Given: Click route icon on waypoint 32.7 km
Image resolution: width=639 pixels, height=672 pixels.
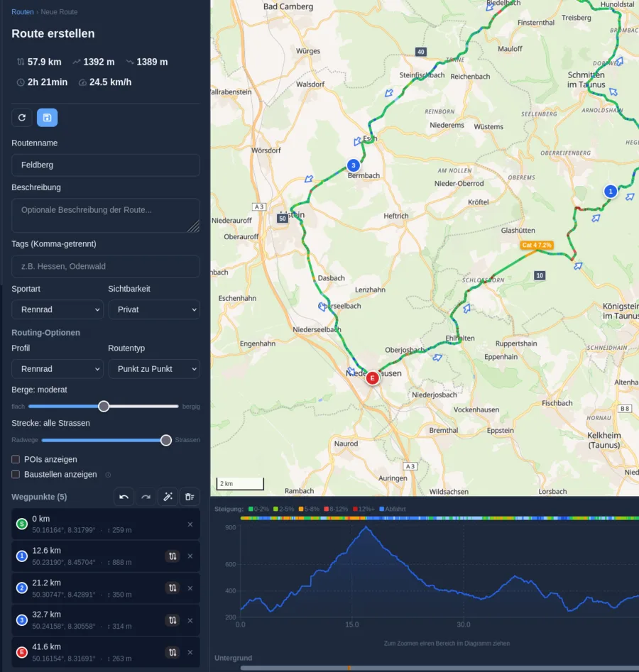Looking at the screenshot, I should pos(173,620).
